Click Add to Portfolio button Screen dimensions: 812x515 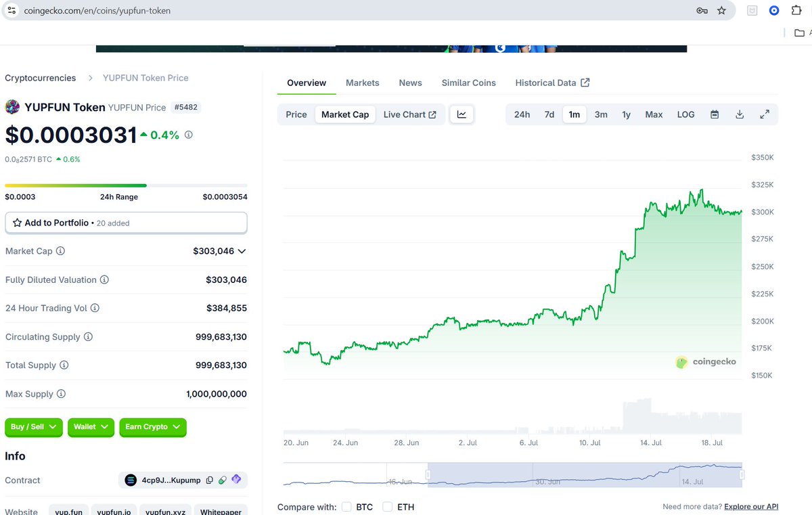point(126,223)
